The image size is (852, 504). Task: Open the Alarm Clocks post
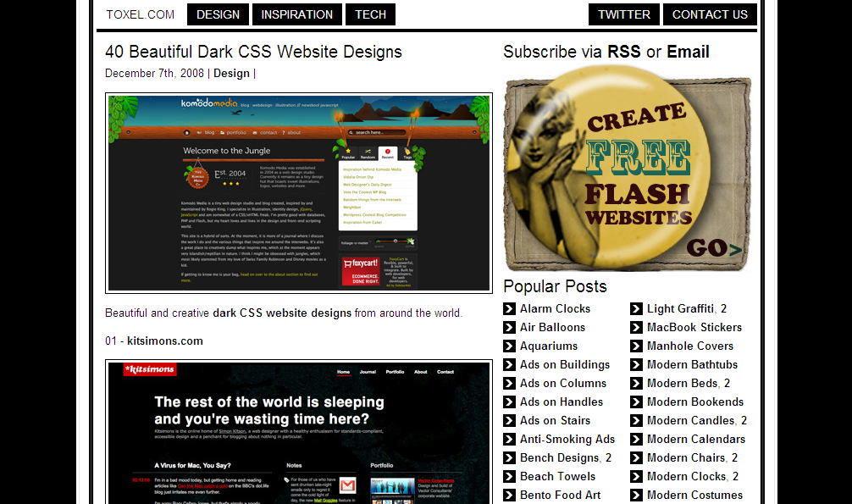tap(555, 309)
